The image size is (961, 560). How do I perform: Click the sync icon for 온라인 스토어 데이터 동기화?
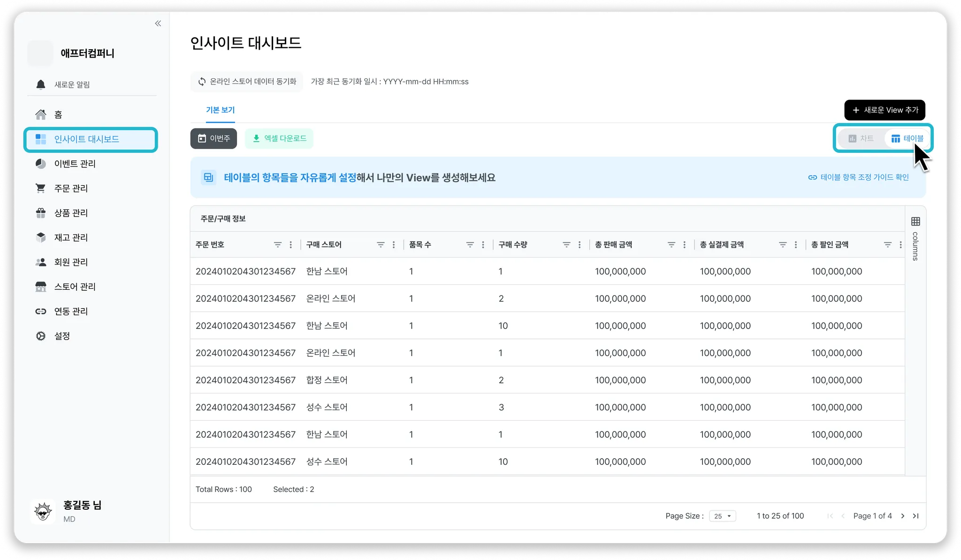coord(202,82)
